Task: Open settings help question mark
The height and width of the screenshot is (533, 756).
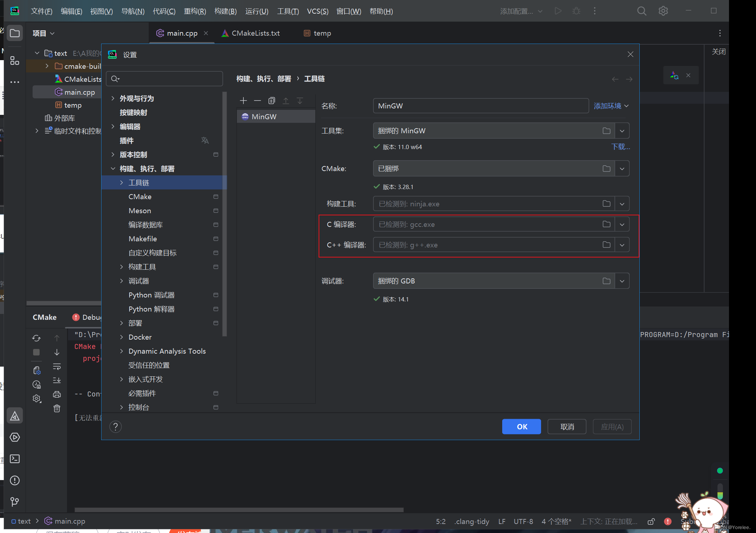Action: coord(116,427)
